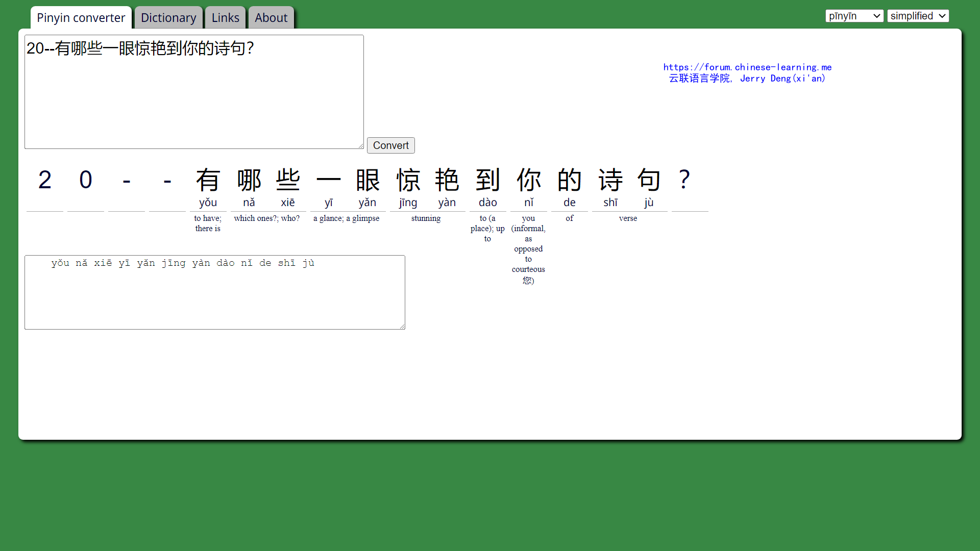Click the character 惊 in the results
The width and height of the screenshot is (980, 551).
[x=408, y=180]
